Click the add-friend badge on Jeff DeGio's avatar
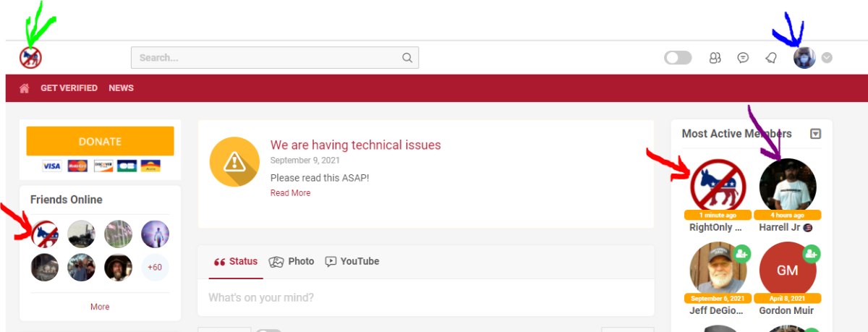Screen dimensions: 868x332 (x=741, y=253)
